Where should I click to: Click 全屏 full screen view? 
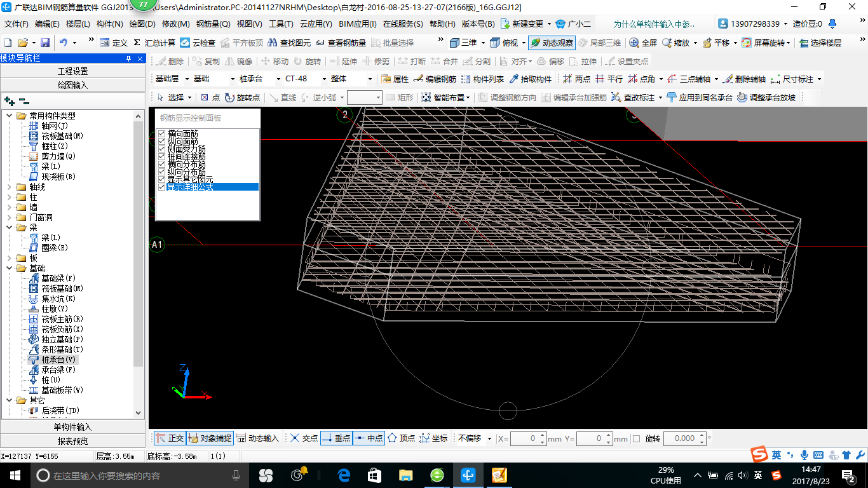click(x=643, y=43)
